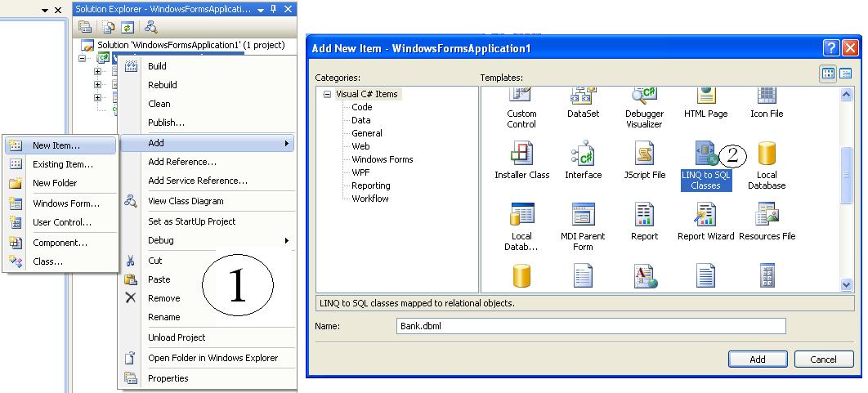Select User Control... menu entry
This screenshot has height=393, width=868.
61,222
